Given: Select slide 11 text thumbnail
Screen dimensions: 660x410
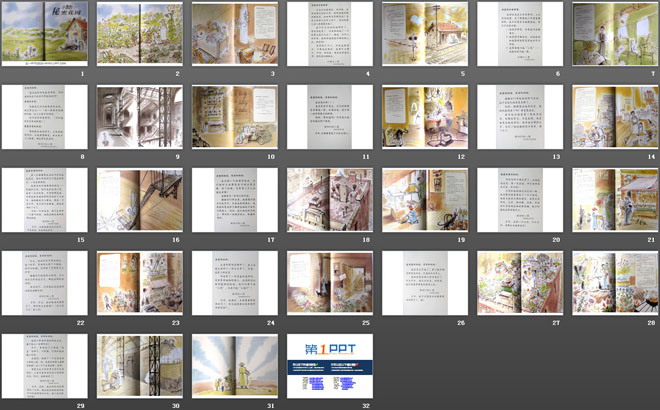Looking at the screenshot, I should [x=330, y=117].
